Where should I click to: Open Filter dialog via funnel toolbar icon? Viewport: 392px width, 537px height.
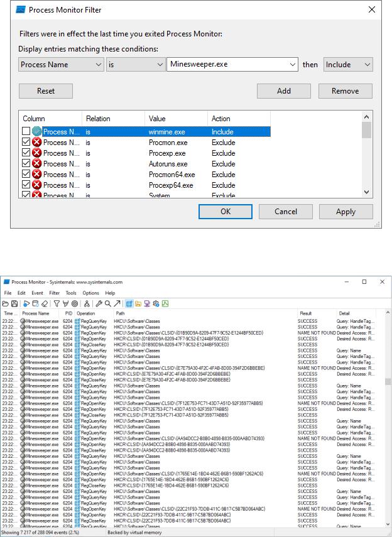pos(57,304)
